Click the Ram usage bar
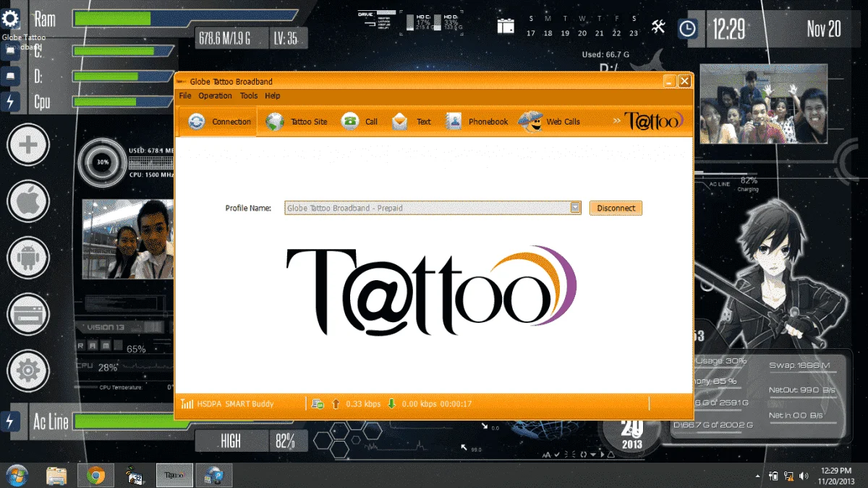This screenshot has height=488, width=868. coord(186,18)
